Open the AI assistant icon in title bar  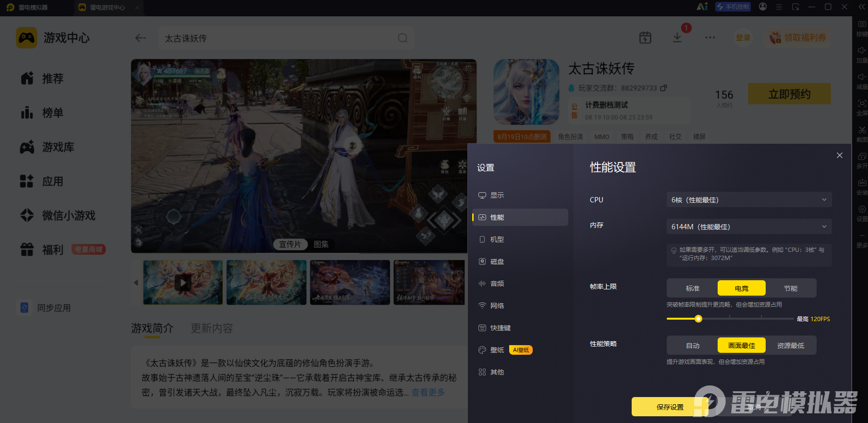point(702,7)
